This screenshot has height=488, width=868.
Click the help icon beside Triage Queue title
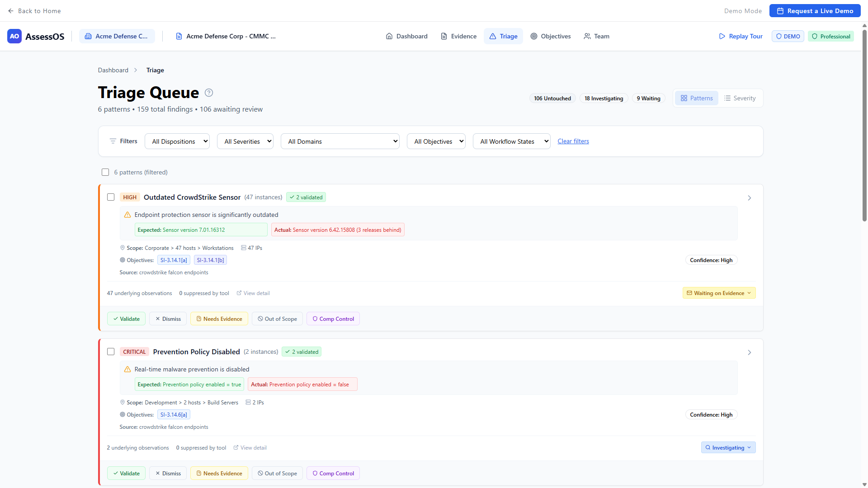pyautogui.click(x=209, y=92)
